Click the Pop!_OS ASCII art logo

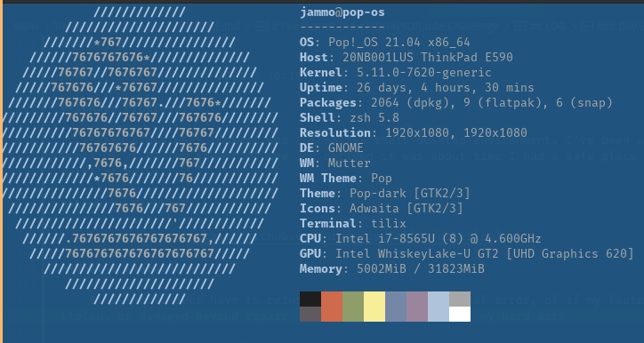coord(141,156)
